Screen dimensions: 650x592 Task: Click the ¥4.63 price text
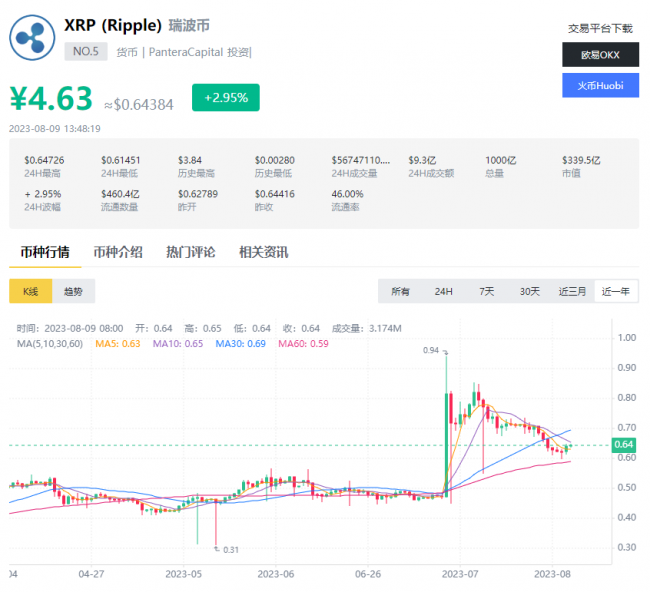51,99
